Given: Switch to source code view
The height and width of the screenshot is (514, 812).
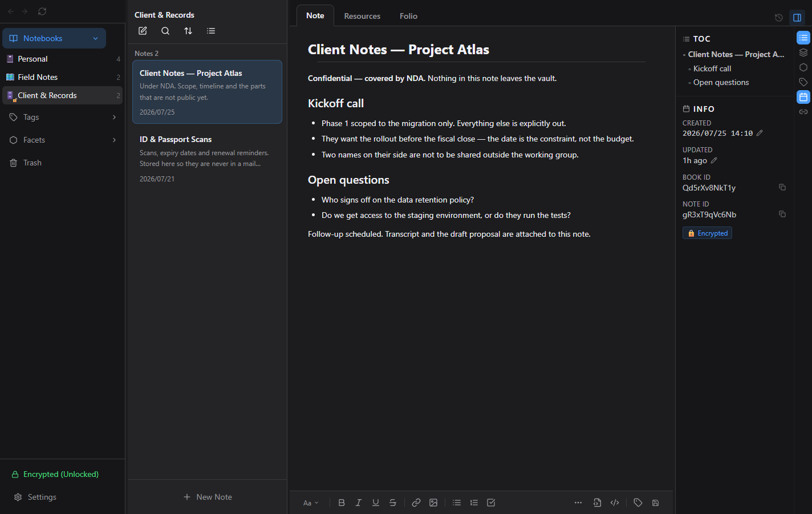Looking at the screenshot, I should [615, 503].
